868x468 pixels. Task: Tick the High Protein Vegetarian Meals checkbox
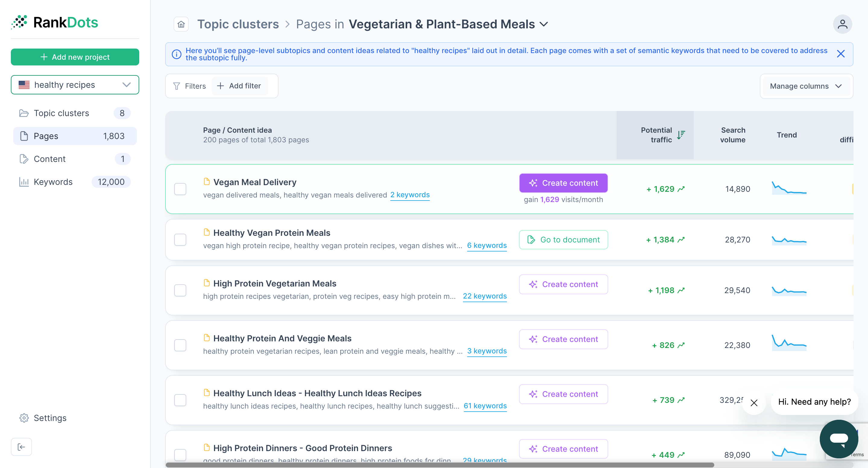(x=180, y=290)
